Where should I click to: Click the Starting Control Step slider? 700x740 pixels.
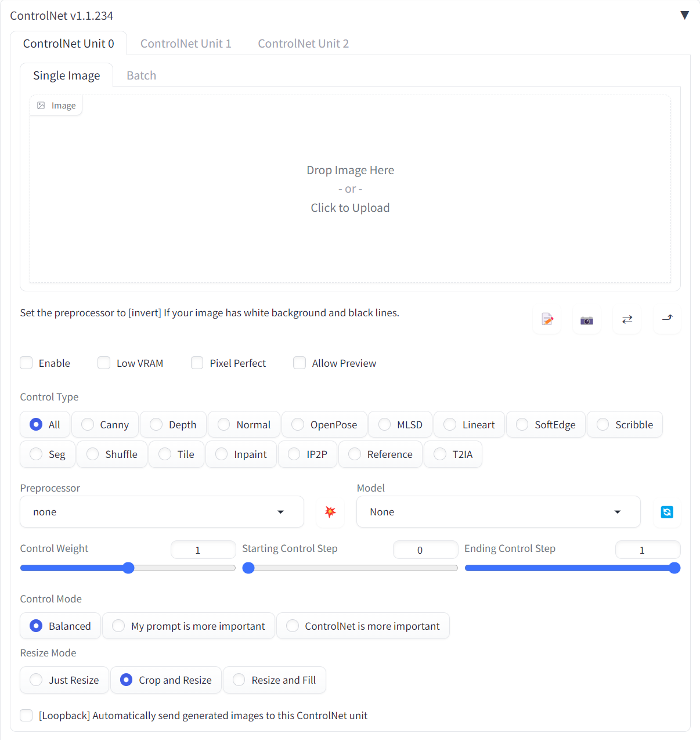350,568
